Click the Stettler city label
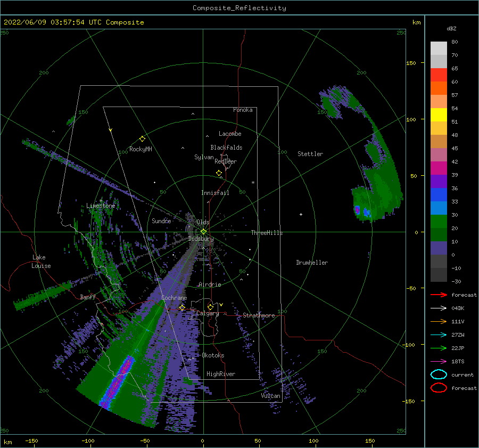Screen dimensions: 479x448 pos(310,154)
